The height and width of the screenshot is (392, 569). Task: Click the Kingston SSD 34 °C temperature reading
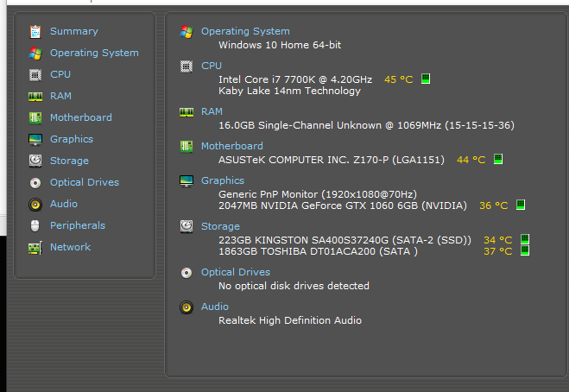(497, 240)
